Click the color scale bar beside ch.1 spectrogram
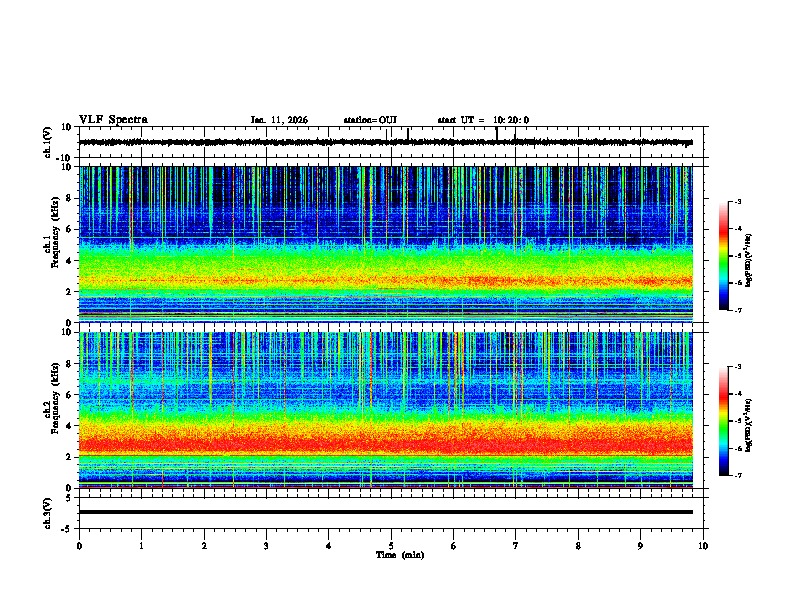The width and height of the screenshot is (792, 612). pyautogui.click(x=724, y=256)
